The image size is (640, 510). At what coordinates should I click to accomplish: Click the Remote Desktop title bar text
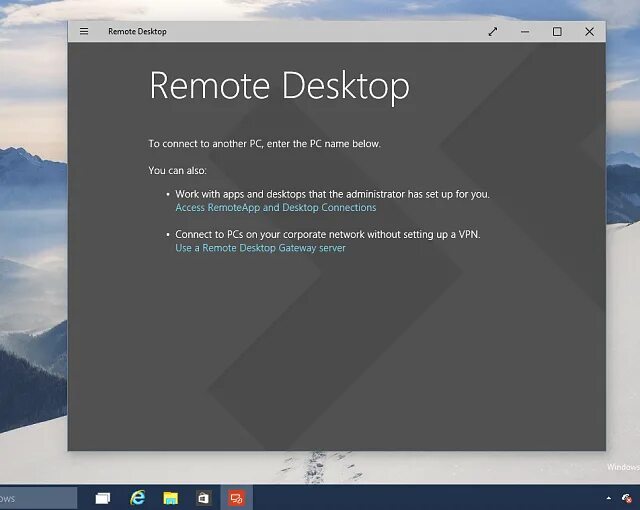(137, 31)
